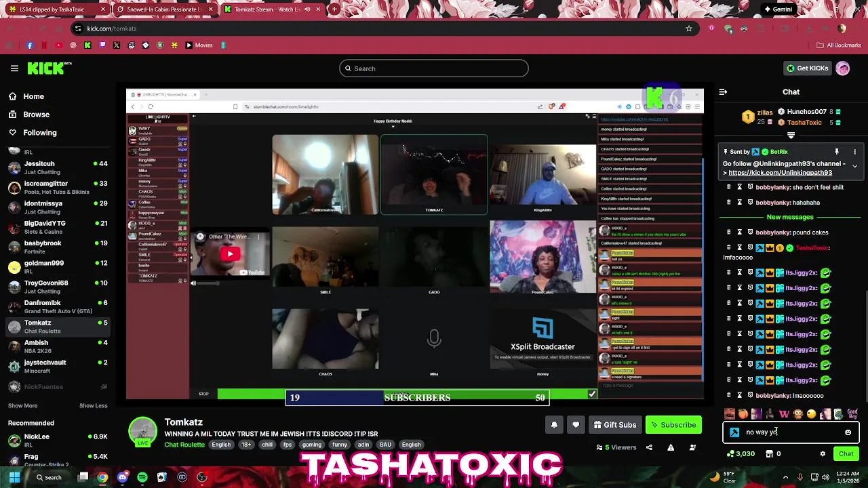Open a new browser tab
The height and width of the screenshot is (488, 868).
pyautogui.click(x=334, y=9)
